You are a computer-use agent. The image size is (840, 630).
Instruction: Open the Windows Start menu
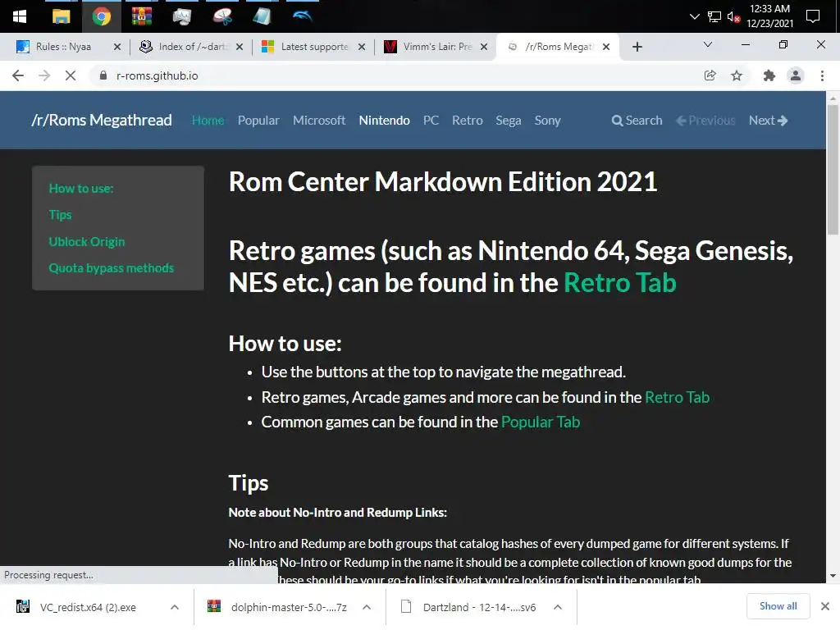click(x=20, y=16)
